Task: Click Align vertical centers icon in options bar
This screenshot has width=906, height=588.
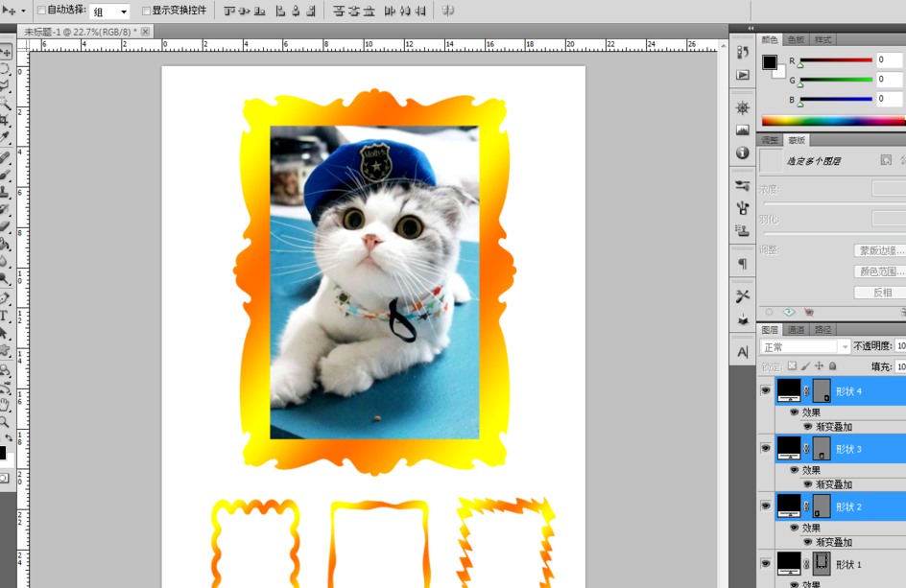Action: (x=245, y=11)
